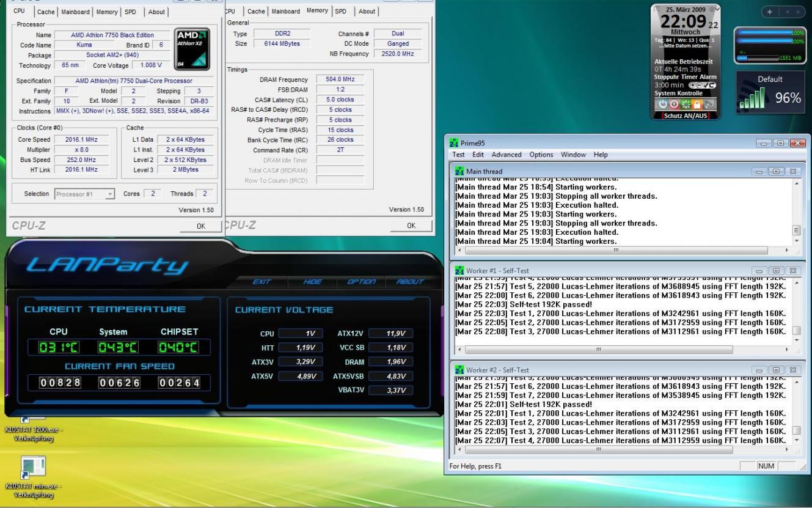Click OK in the right CPU-Z memory window
This screenshot has height=508, width=812.
pyautogui.click(x=411, y=226)
